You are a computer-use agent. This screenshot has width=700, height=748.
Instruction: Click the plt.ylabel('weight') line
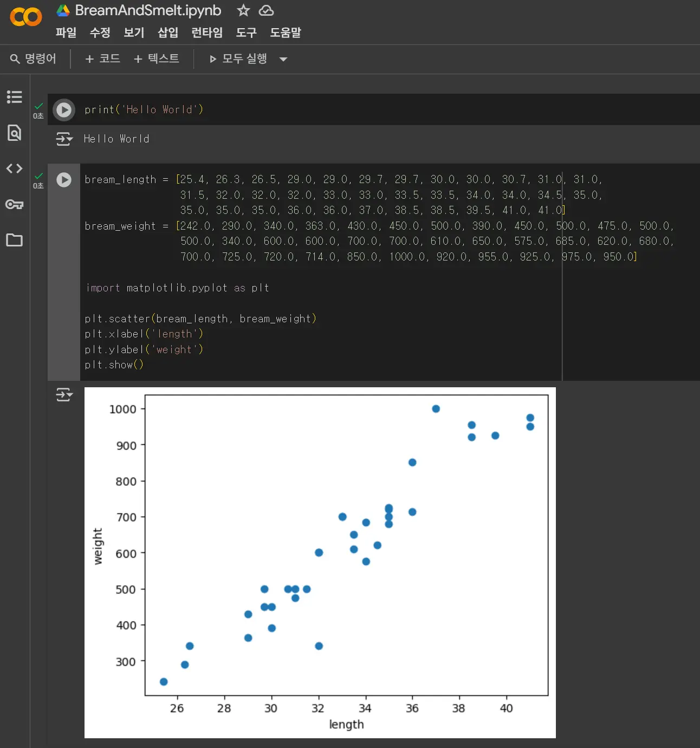coord(144,349)
